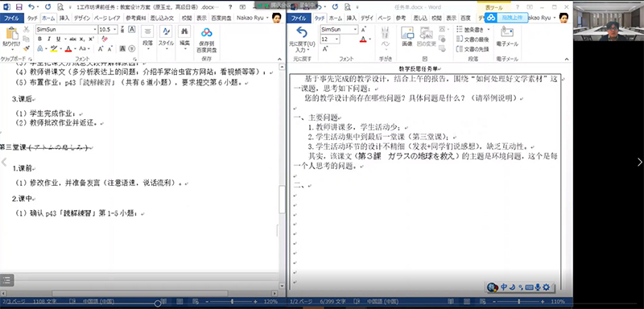
Task: Click 文書の最後 end of document button
Action: point(473,39)
